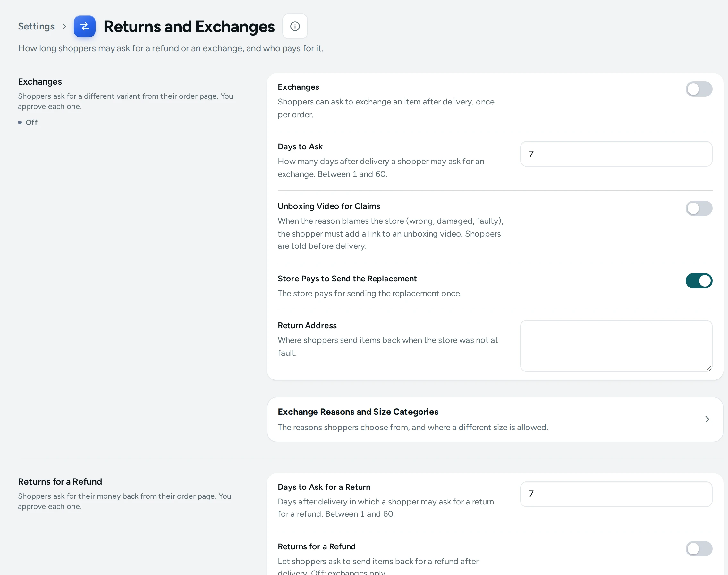Click the info icon beside the page title
The width and height of the screenshot is (728, 575).
coord(295,26)
